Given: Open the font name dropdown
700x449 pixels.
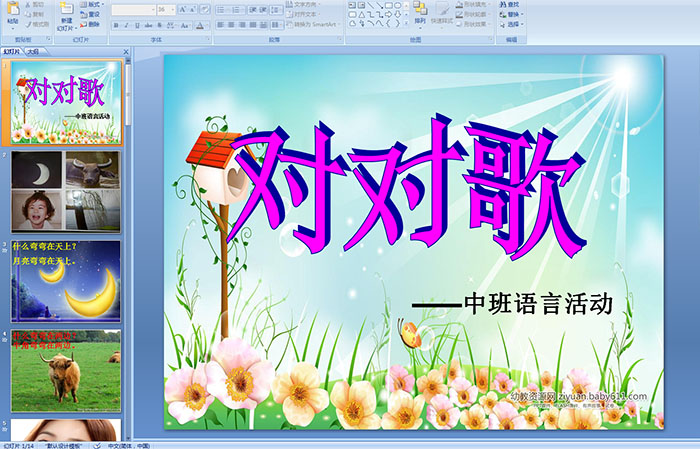Looking at the screenshot, I should click(154, 9).
